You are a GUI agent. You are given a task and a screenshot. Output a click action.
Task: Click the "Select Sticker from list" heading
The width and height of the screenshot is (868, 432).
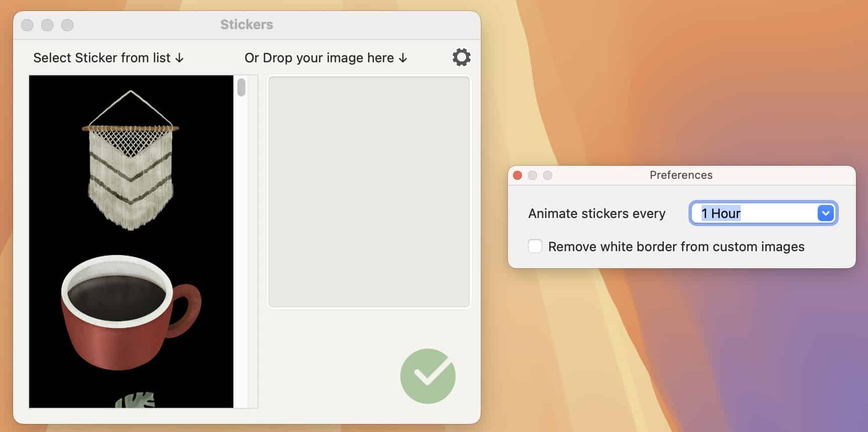108,58
